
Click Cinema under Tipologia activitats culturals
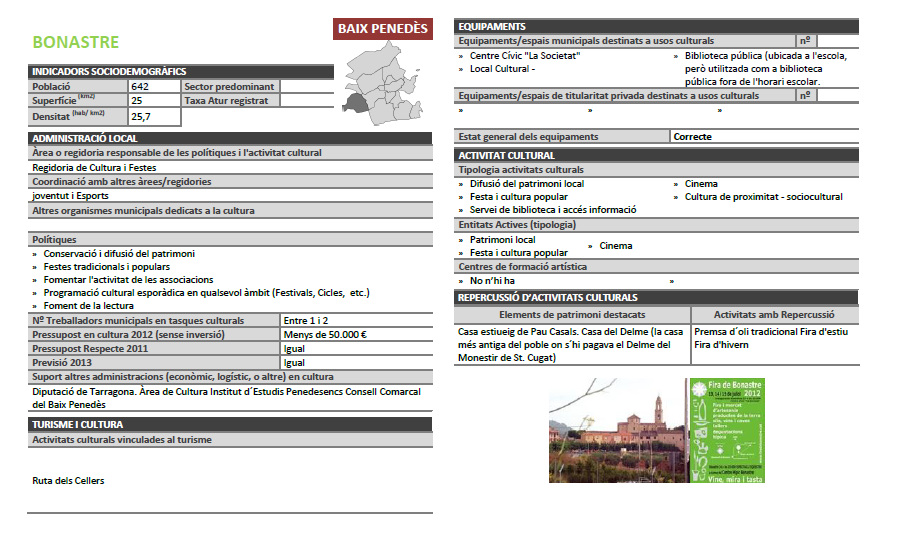(x=701, y=184)
